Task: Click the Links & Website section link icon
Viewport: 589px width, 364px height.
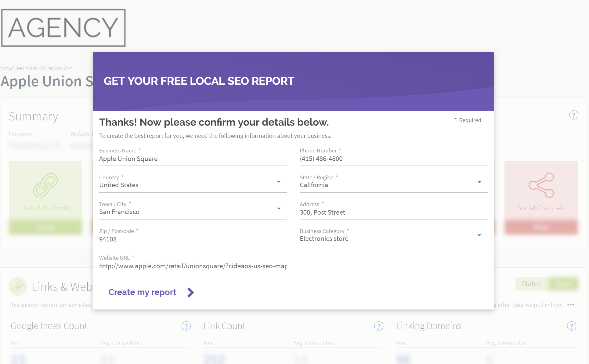Action: coord(18,286)
